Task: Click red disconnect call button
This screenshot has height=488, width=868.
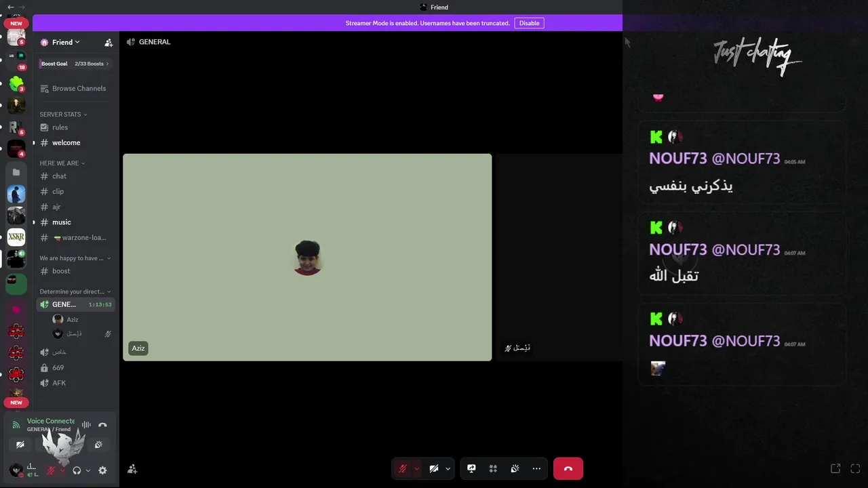Action: point(568,468)
